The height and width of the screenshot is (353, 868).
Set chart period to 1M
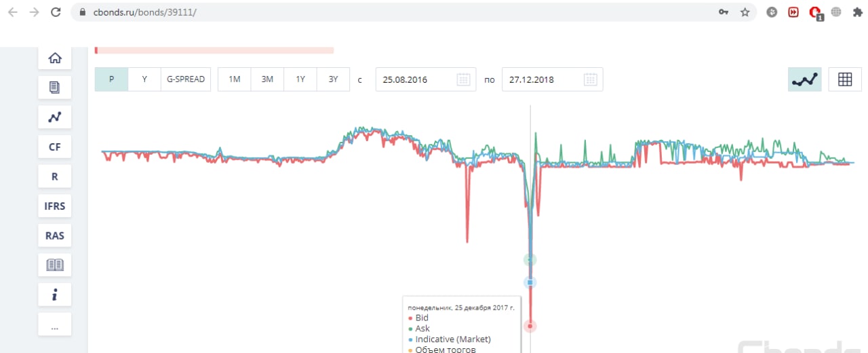(x=235, y=79)
